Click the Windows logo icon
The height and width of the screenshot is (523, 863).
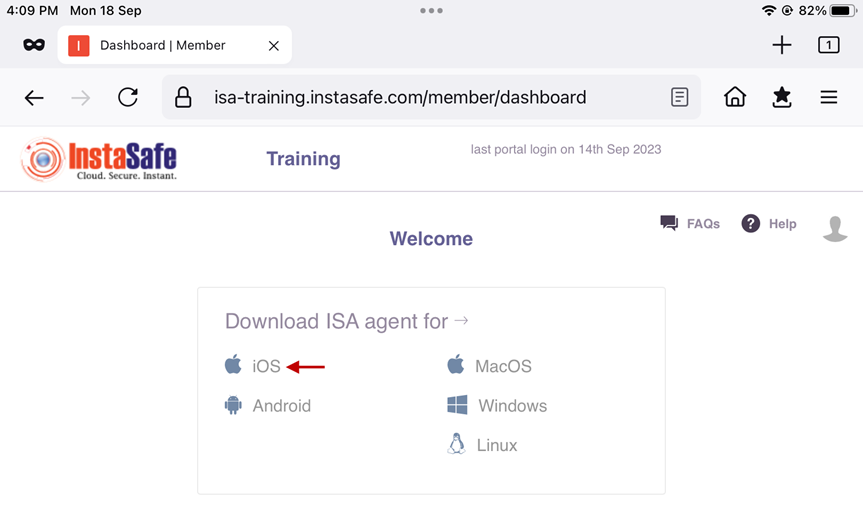(x=457, y=405)
